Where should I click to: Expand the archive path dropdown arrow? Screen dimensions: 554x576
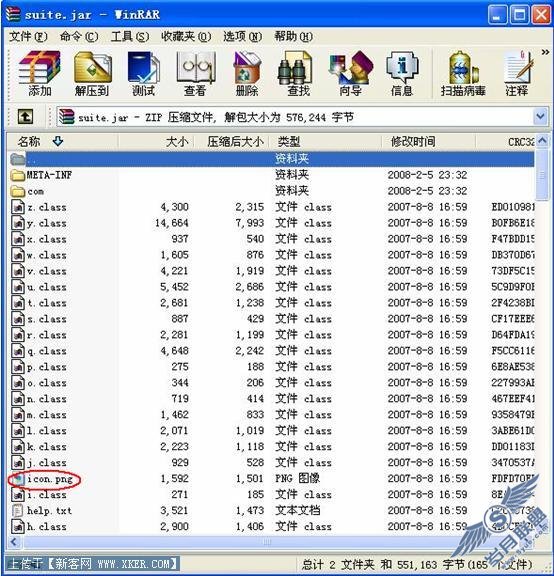[540, 117]
